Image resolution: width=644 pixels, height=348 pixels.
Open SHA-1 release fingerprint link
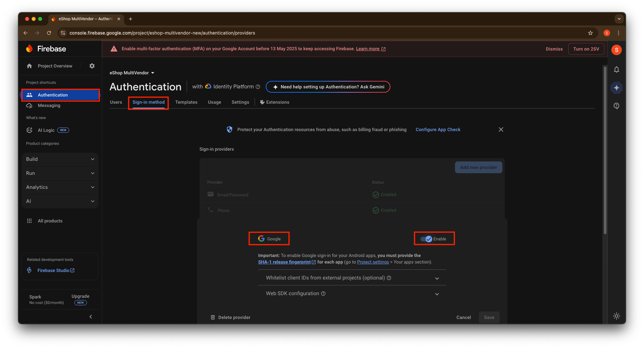click(x=287, y=262)
